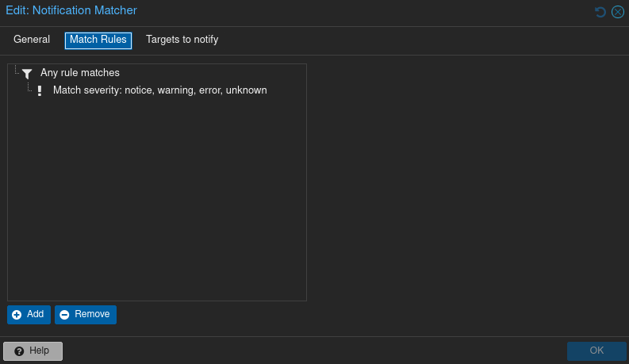Screen dimensions: 629x364
Task: Click the Add button
Action: pyautogui.click(x=29, y=315)
